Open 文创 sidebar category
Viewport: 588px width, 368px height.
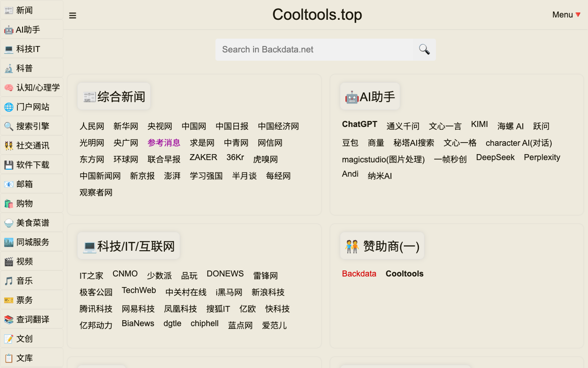tap(32, 339)
